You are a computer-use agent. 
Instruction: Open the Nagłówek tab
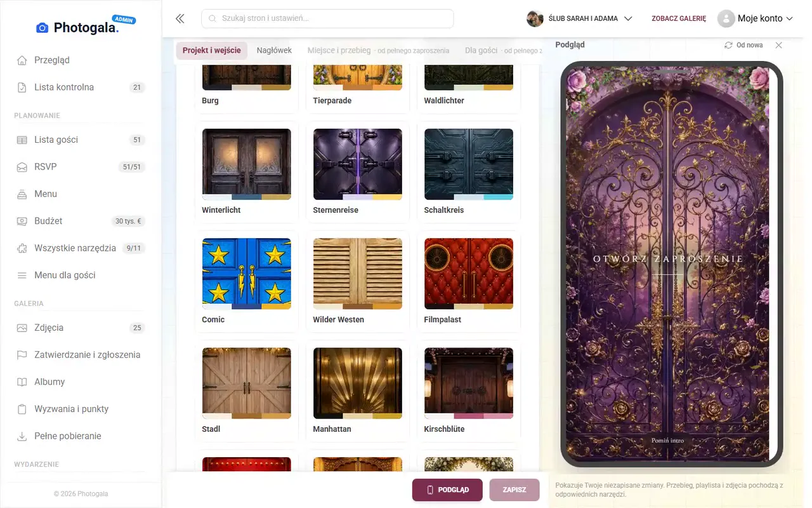click(274, 50)
